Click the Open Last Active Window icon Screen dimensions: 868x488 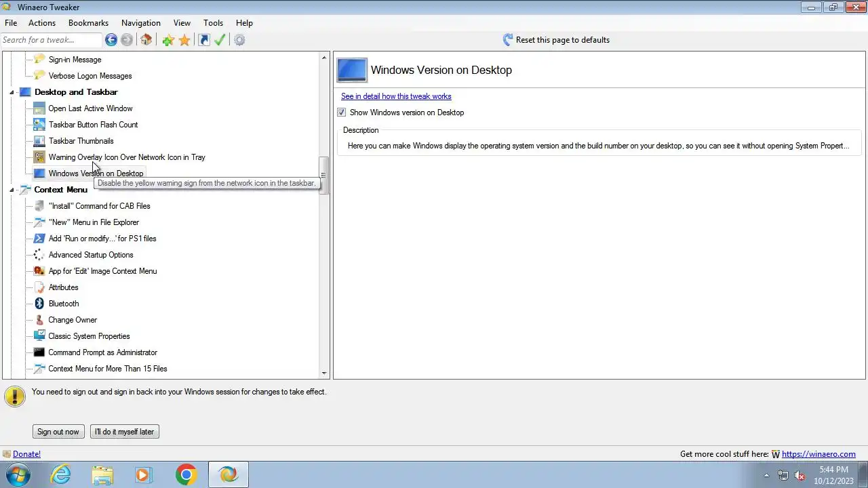39,108
